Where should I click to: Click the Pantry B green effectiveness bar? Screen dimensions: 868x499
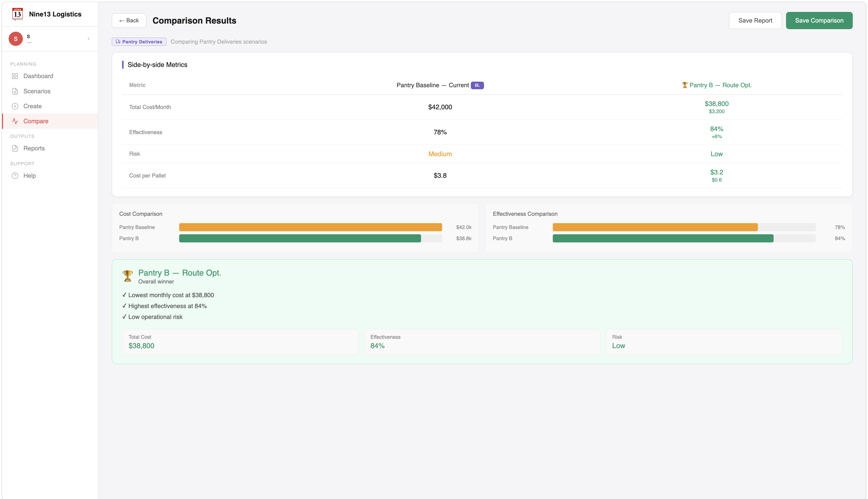(x=663, y=239)
